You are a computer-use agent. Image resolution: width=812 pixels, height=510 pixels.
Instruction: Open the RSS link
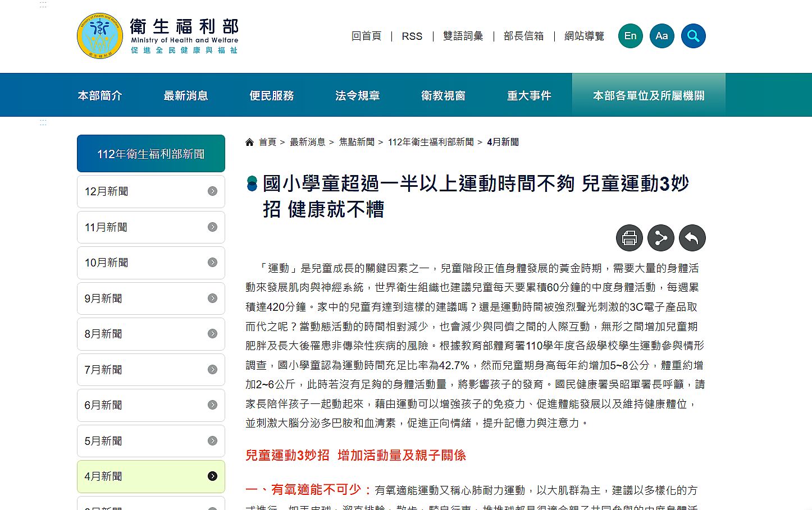click(412, 36)
